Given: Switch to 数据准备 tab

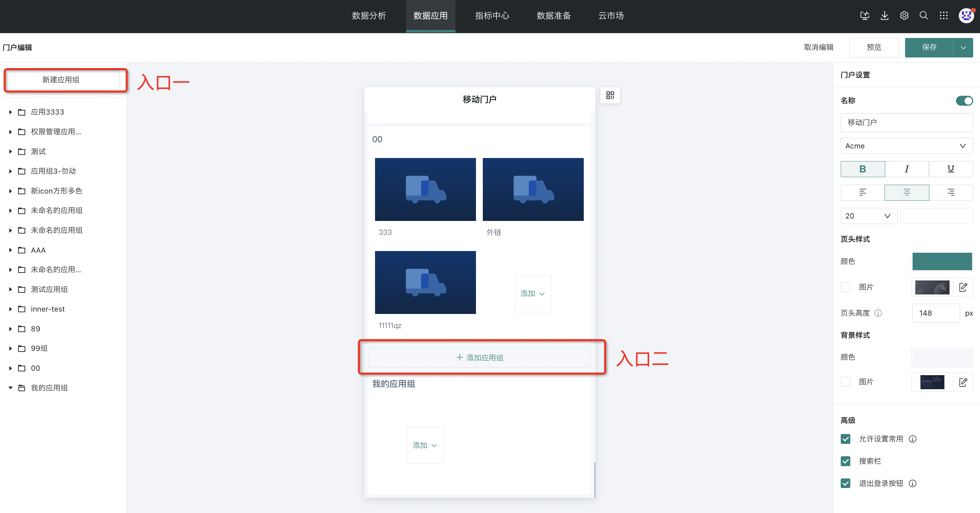Looking at the screenshot, I should pyautogui.click(x=554, y=16).
